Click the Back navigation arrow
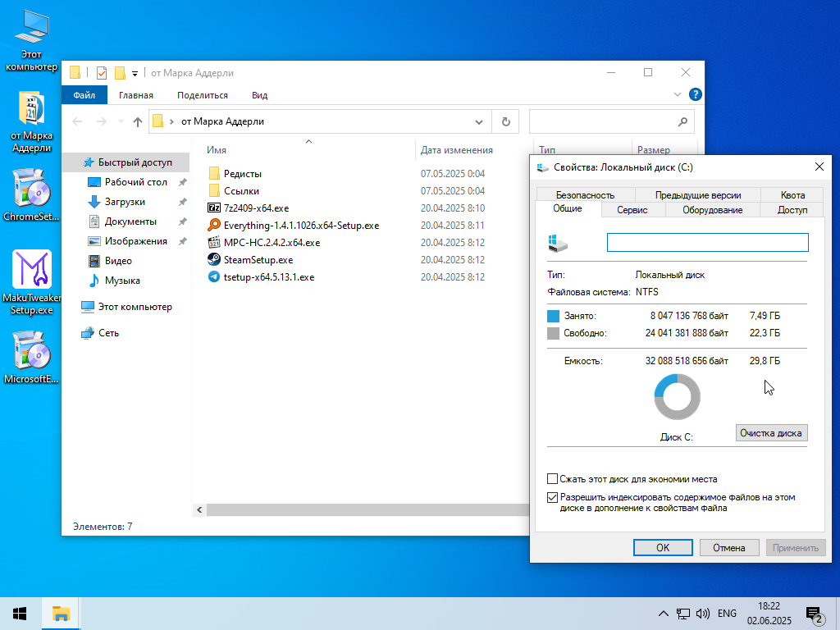 pos(77,121)
